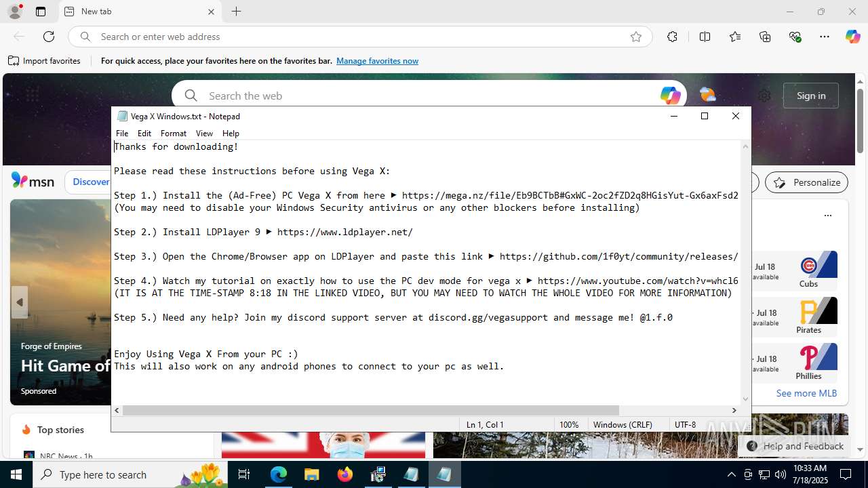Open the weather icon on new tab page
Screen dimensions: 868x488
707,95
